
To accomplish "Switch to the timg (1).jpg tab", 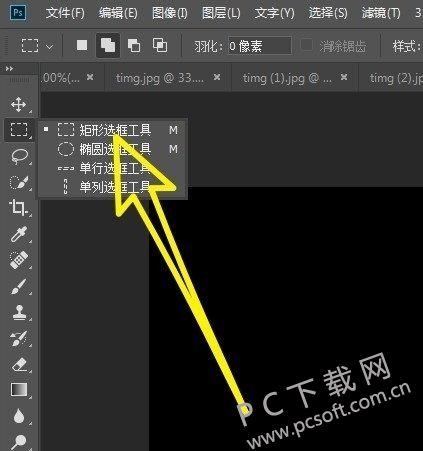I will [x=287, y=78].
